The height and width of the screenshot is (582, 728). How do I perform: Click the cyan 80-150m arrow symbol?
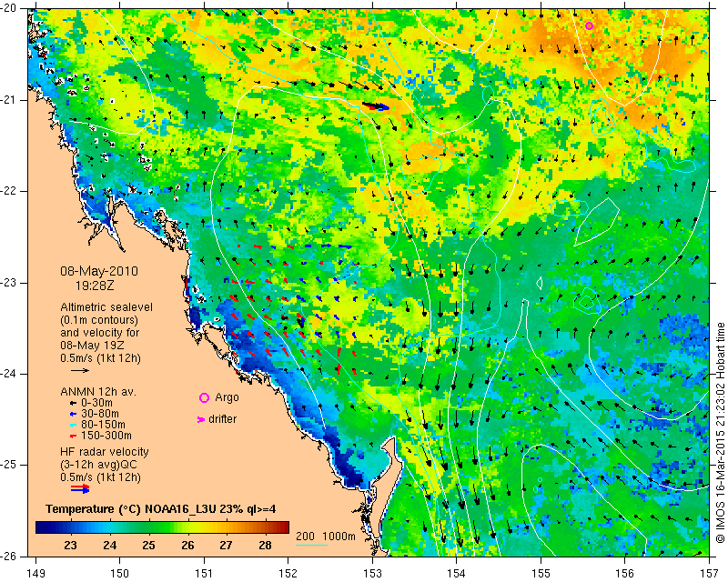click(73, 425)
